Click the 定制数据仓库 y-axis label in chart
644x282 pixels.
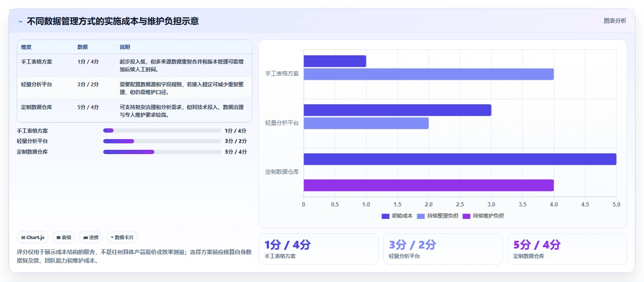[x=282, y=172]
